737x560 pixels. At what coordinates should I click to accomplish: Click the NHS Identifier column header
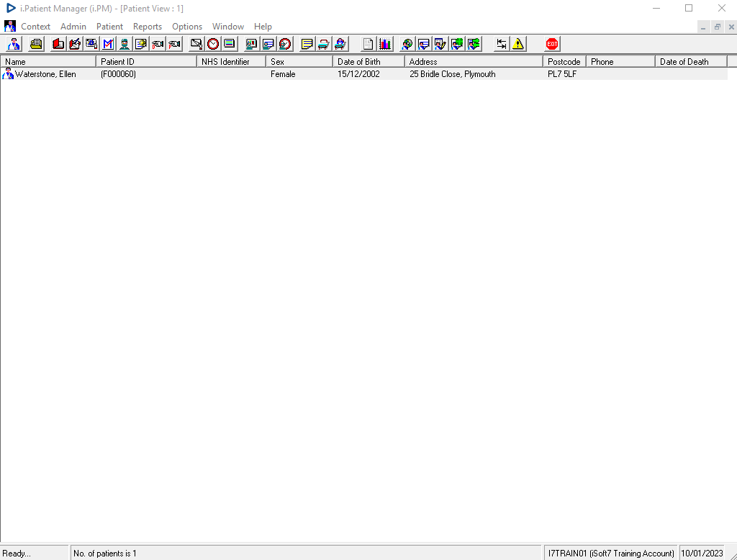click(231, 62)
